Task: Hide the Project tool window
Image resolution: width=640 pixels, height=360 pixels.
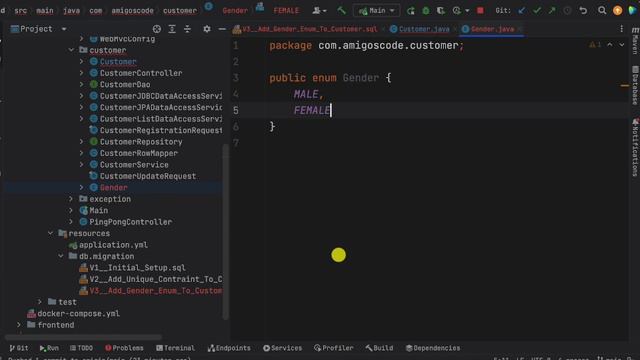Action: pos(222,29)
